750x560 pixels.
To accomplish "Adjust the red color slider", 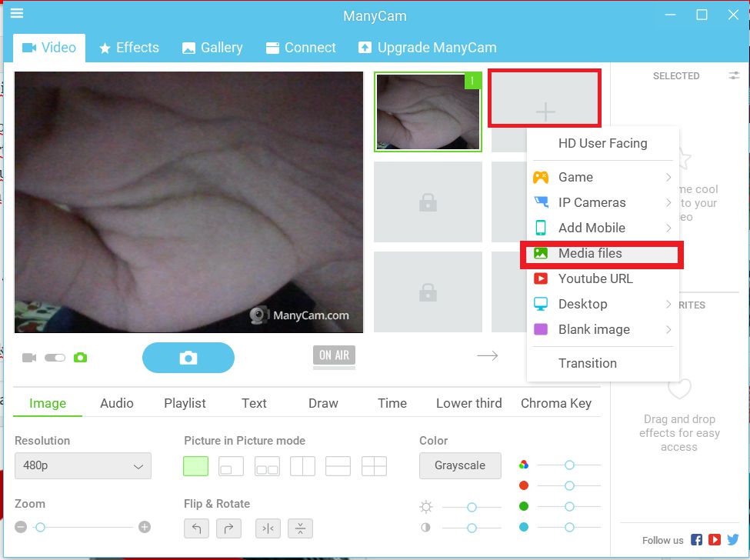I will tap(569, 486).
